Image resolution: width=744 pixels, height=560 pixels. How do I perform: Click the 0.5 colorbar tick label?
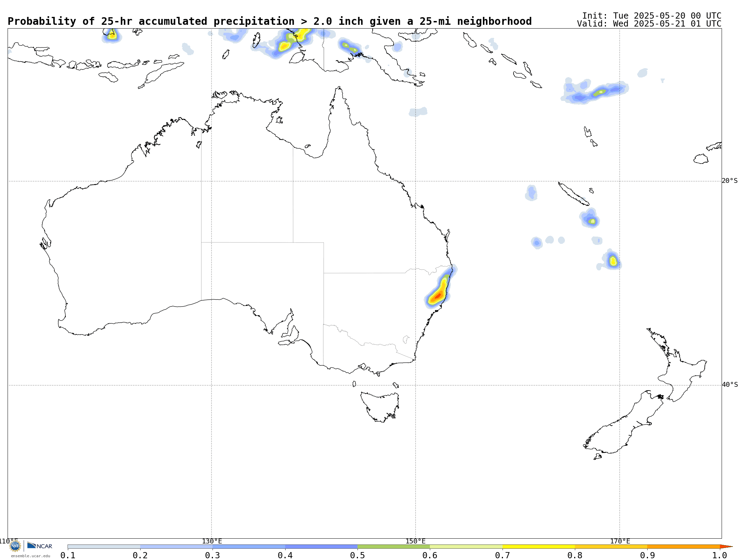358,556
